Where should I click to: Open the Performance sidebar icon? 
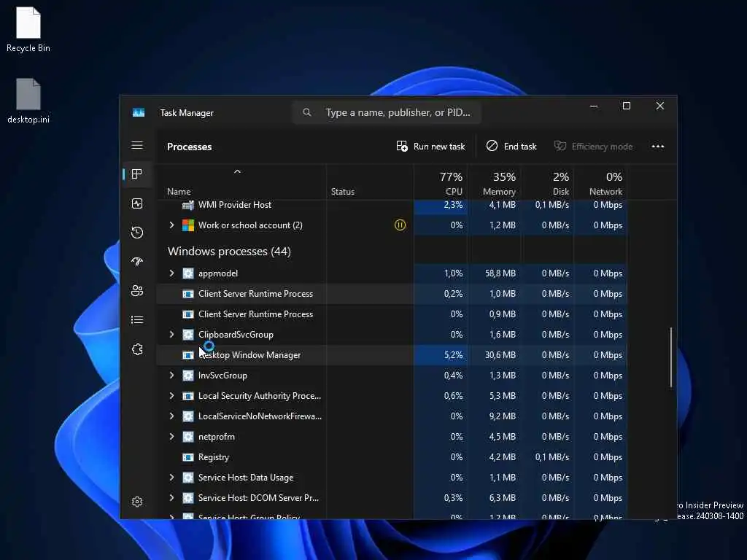pos(137,204)
